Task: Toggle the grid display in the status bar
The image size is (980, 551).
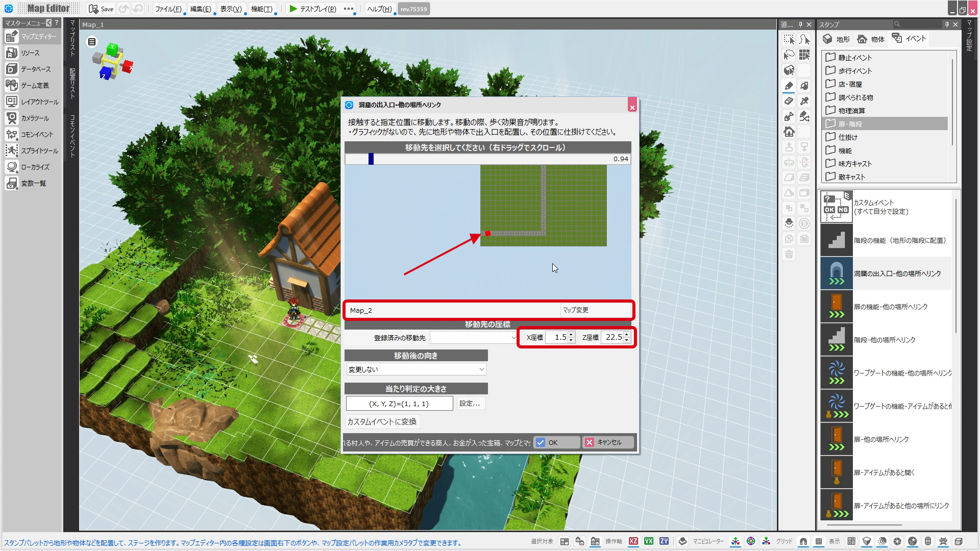Action: tap(819, 541)
